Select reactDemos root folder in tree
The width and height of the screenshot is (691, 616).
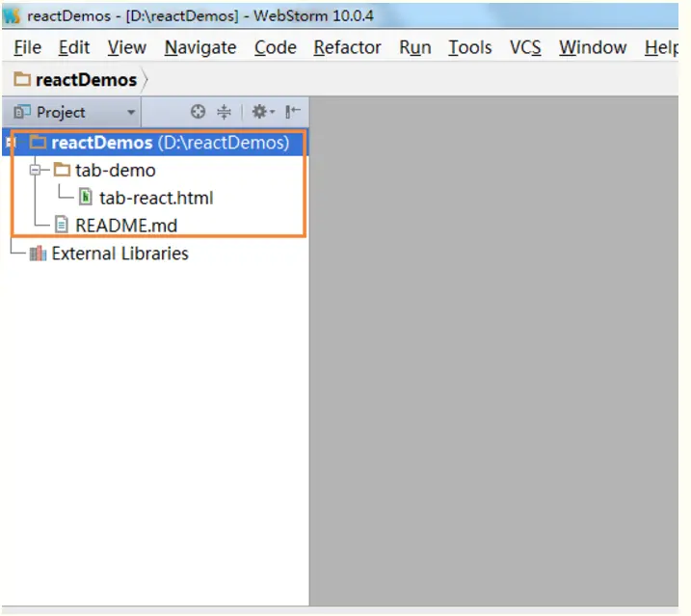155,143
